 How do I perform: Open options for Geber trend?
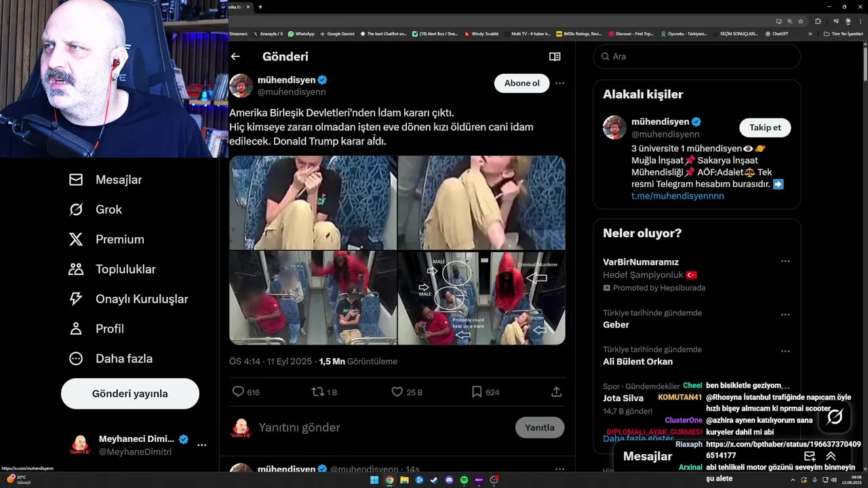coord(785,315)
